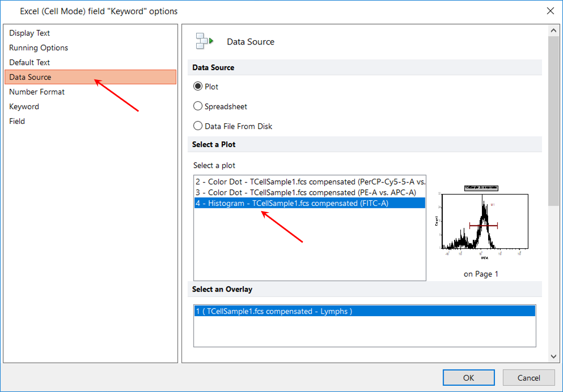Pick plot 2 Color Dot PerCP-Cy5-5-A
563x392 pixels.
pyautogui.click(x=310, y=181)
